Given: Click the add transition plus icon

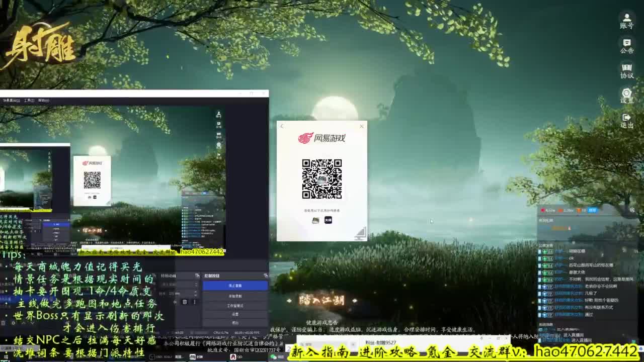Looking at the screenshot, I should (175, 302).
